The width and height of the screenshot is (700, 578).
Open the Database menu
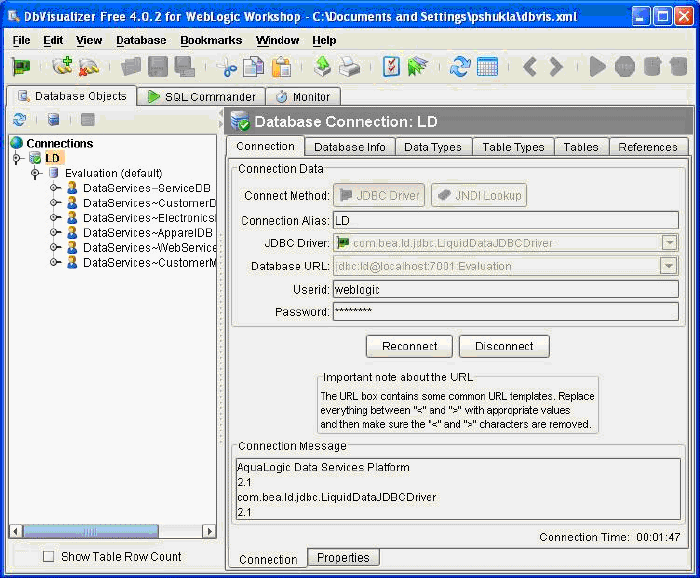click(141, 40)
